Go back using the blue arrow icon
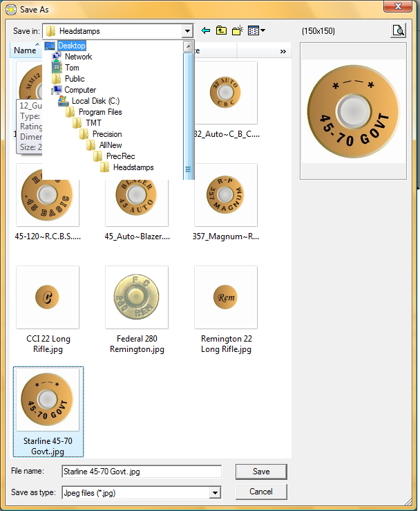This screenshot has height=511, width=420. (x=206, y=30)
